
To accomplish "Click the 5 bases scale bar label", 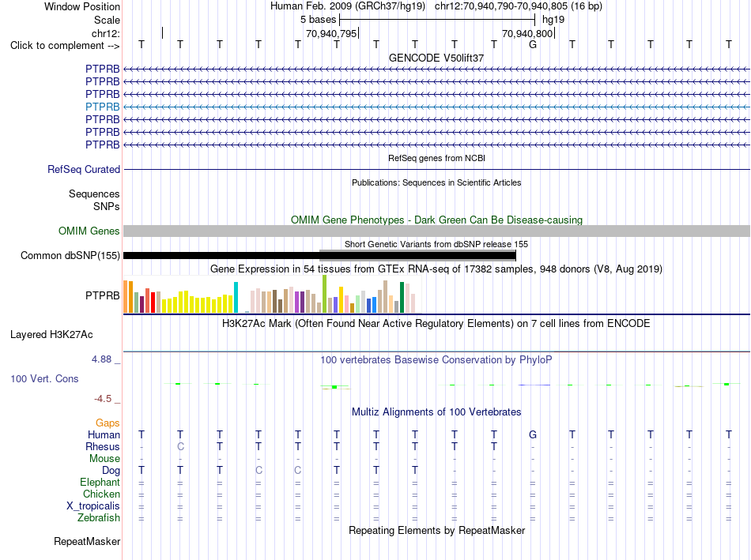I will click(318, 20).
